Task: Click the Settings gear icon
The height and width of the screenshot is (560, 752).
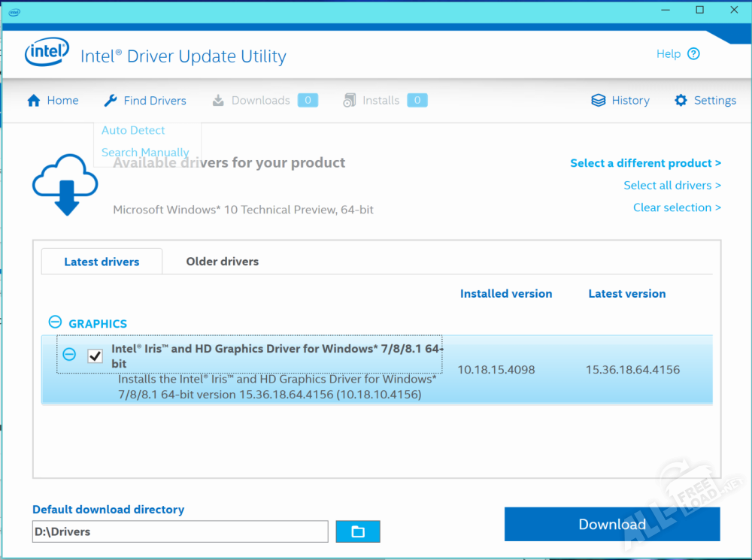Action: 681,100
